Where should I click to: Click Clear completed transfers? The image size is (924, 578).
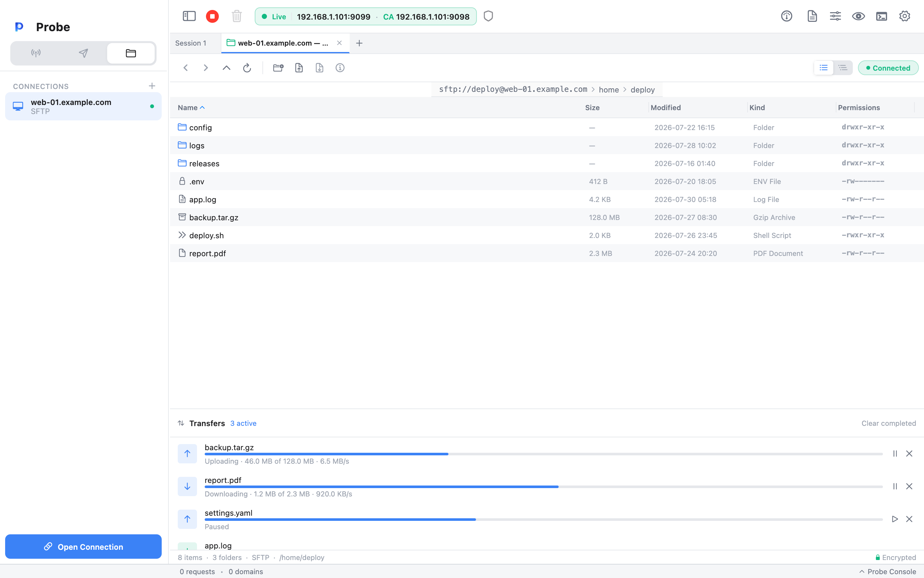pyautogui.click(x=888, y=423)
